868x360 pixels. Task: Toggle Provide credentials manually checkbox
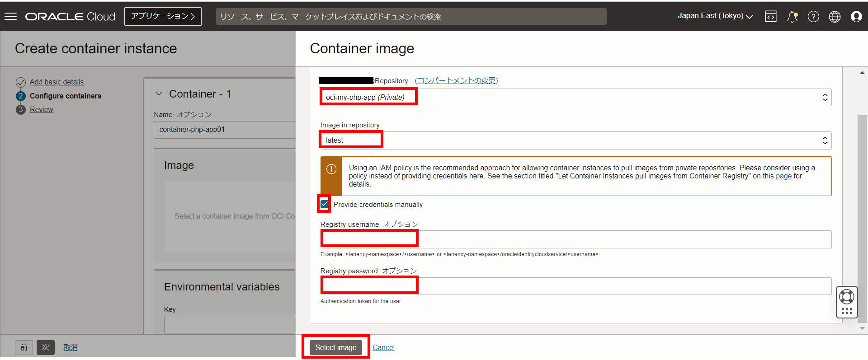325,204
